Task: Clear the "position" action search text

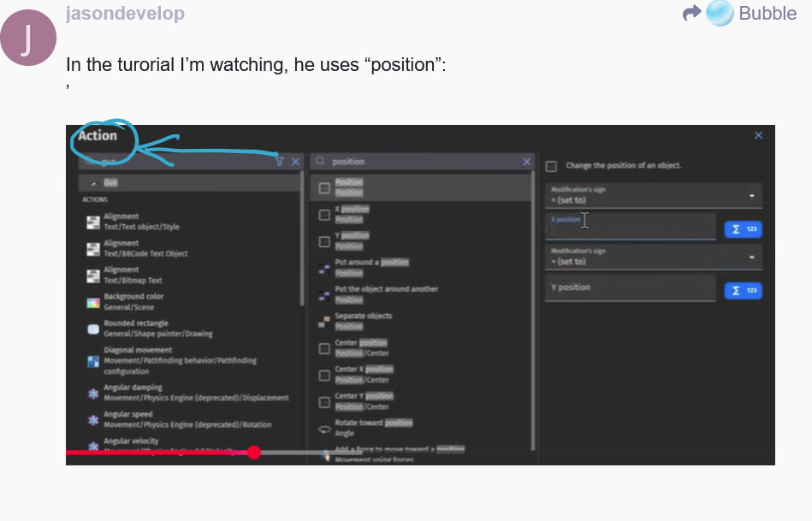Action: click(x=526, y=161)
